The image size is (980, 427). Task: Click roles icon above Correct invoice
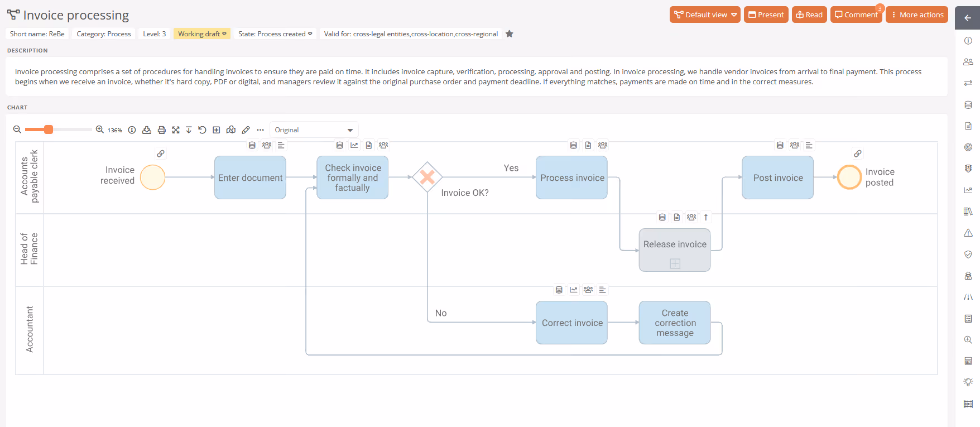click(x=588, y=290)
